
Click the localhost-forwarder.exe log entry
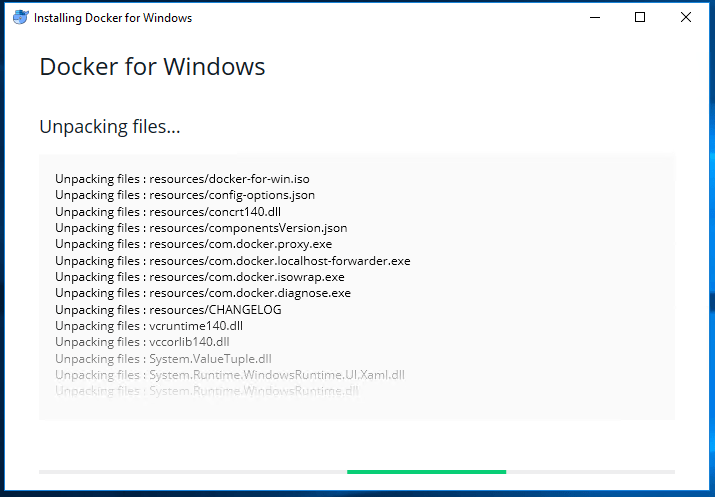pos(232,261)
